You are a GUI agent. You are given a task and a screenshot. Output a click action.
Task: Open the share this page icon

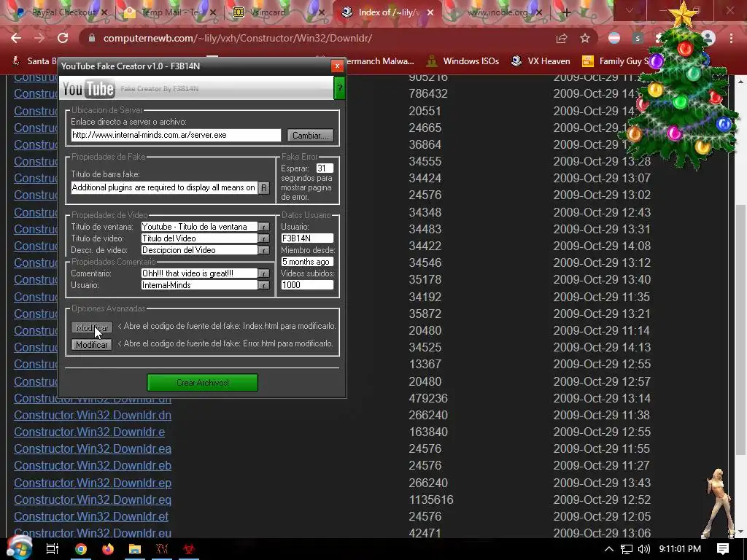(x=561, y=38)
